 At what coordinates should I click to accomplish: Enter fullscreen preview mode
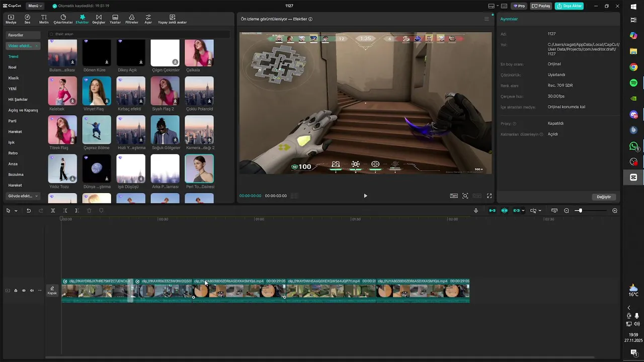pos(489,196)
